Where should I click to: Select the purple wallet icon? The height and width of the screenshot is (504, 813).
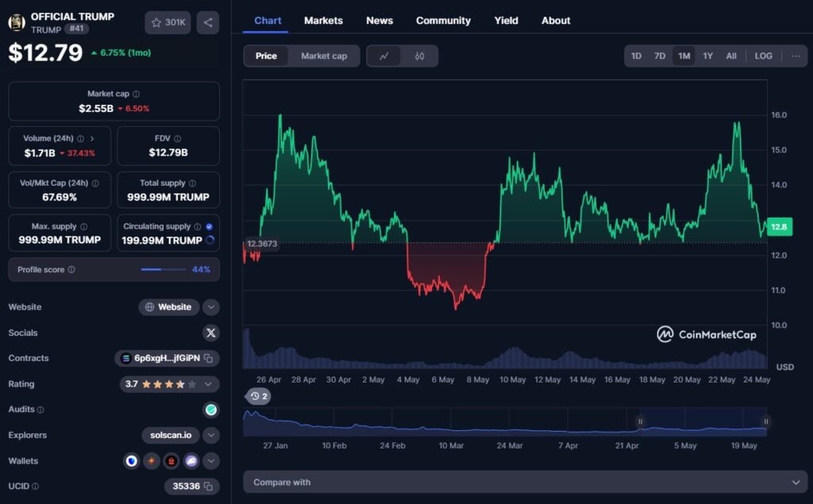click(x=191, y=461)
